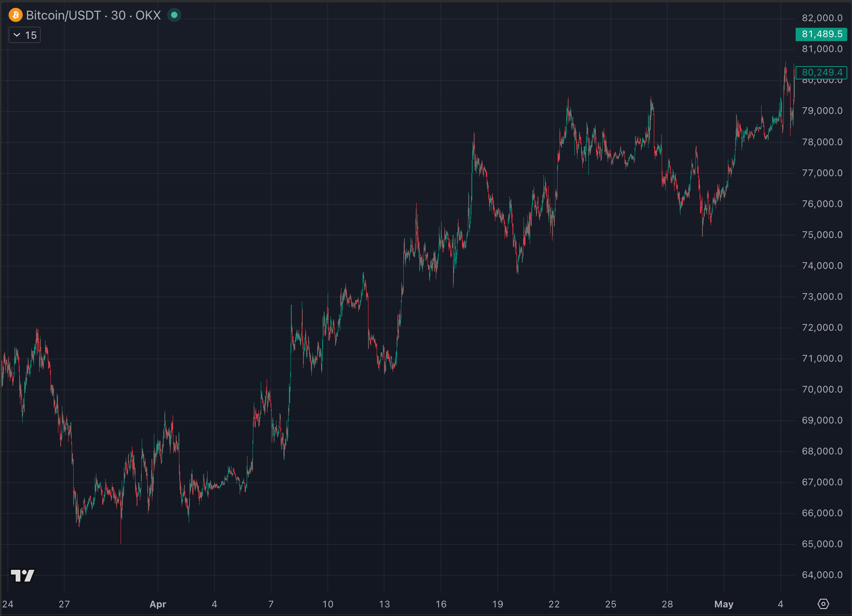Click the 70,000.0 price axis label
Viewport: 852px width, 616px height.
point(822,389)
